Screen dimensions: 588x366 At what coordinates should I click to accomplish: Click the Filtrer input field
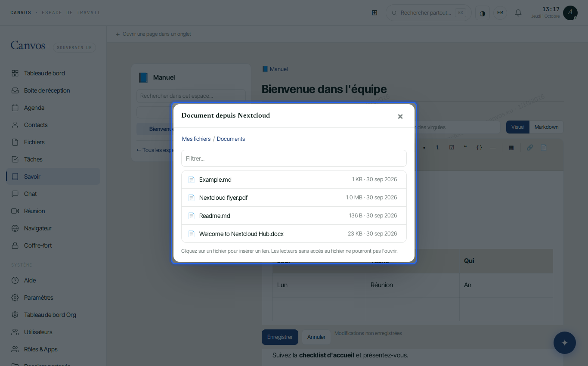tap(294, 158)
